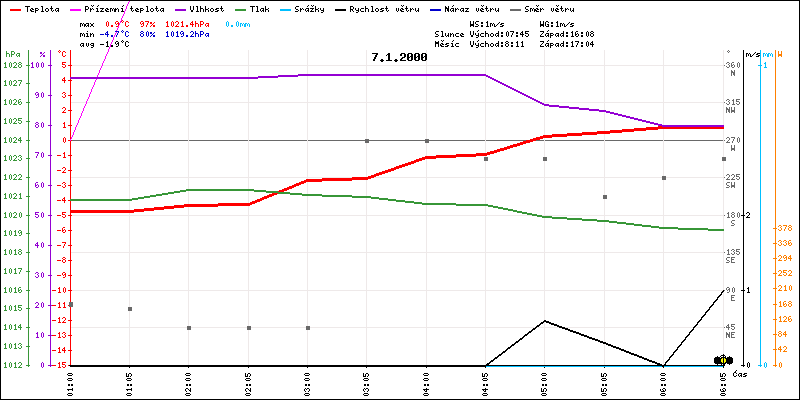
Task: Click the sunrise icon on the time axis
Action: 721,359
